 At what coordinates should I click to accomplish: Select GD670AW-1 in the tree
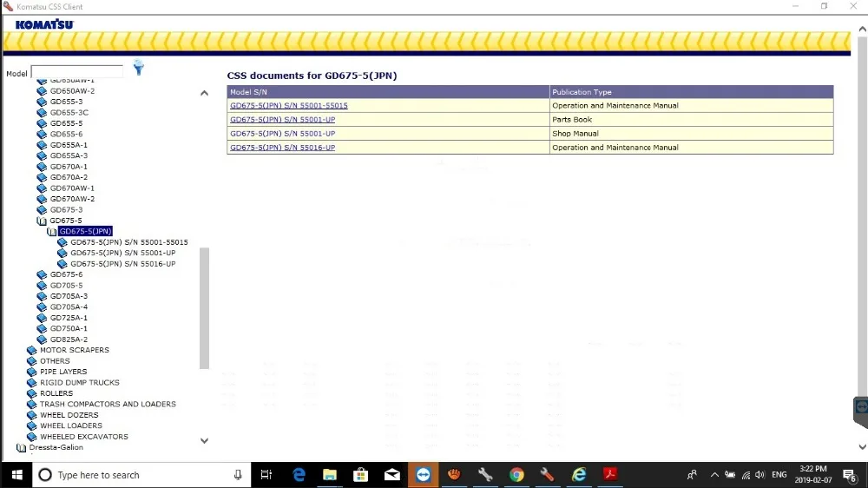point(72,188)
